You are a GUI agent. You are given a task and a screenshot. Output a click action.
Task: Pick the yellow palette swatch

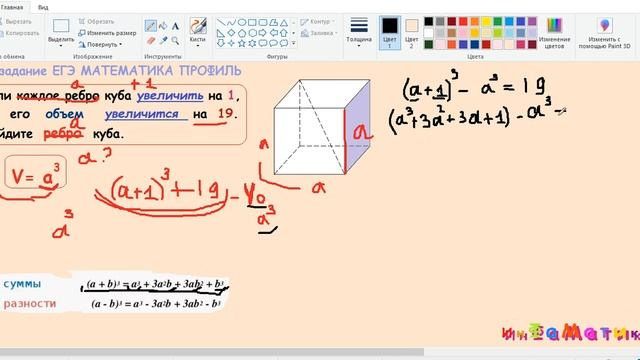point(486,21)
